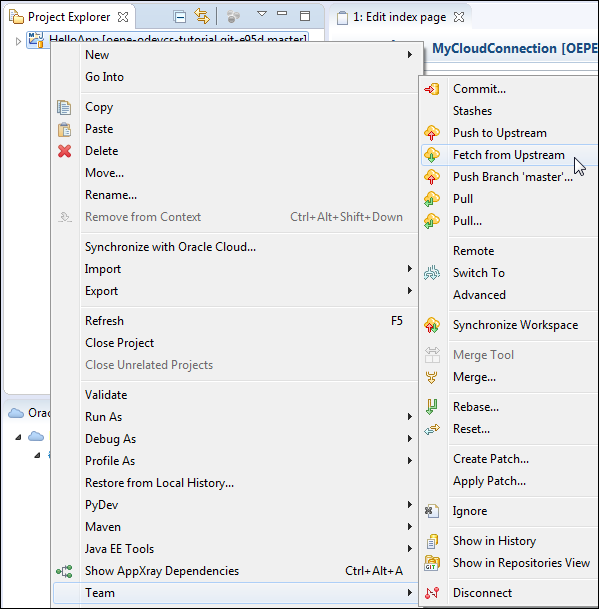Maximize the Project Explorer view

305,16
